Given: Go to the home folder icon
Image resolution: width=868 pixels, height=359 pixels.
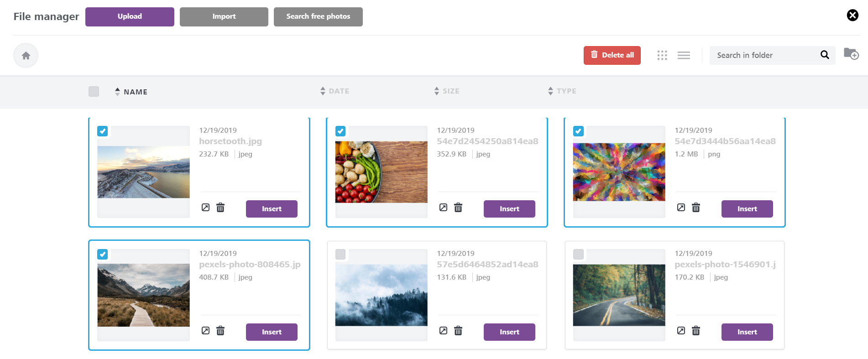Looking at the screenshot, I should 26,55.
